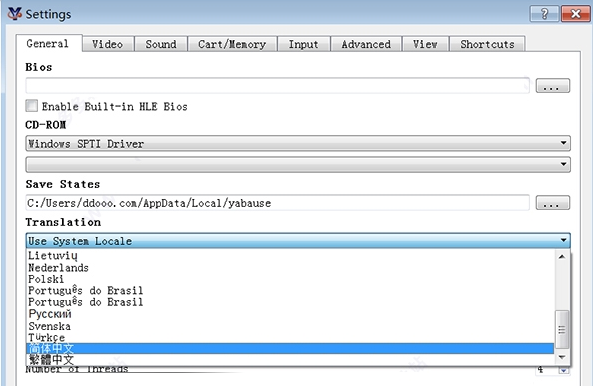Open the Advanced tab
Viewport: 593px width, 386px height.
[x=366, y=44]
